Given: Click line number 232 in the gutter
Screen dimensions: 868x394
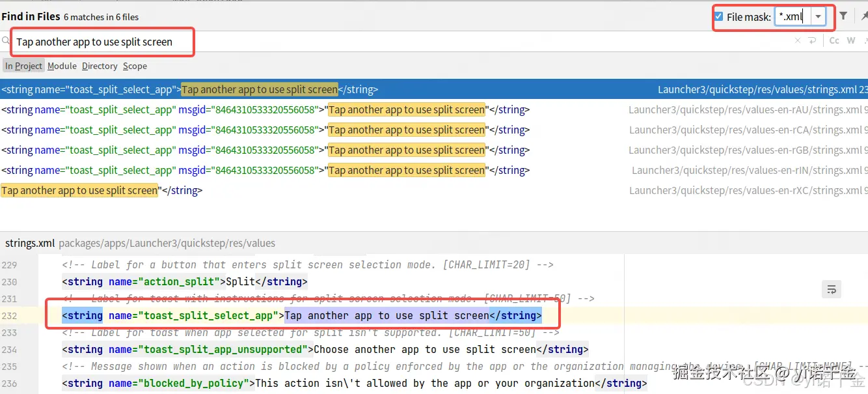Looking at the screenshot, I should tap(9, 315).
